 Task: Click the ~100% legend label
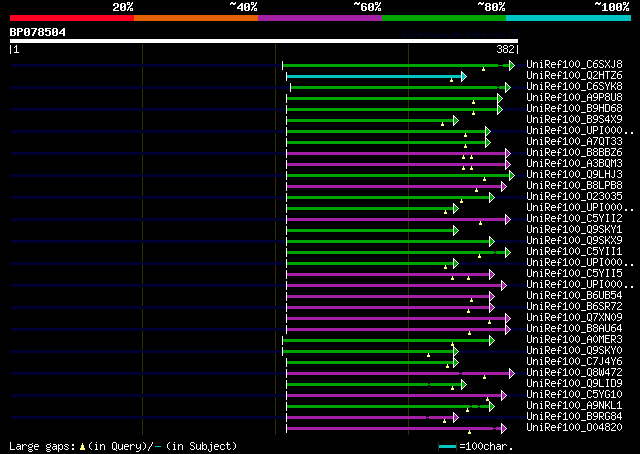(x=612, y=7)
